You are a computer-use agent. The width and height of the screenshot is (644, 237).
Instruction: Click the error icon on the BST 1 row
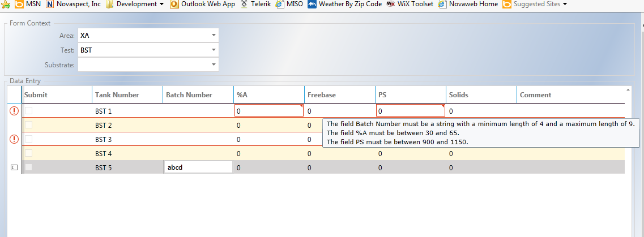14,111
